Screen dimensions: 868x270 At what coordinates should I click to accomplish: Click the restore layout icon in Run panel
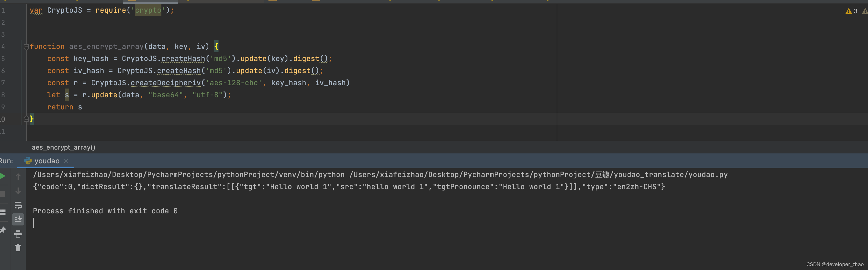tap(3, 212)
